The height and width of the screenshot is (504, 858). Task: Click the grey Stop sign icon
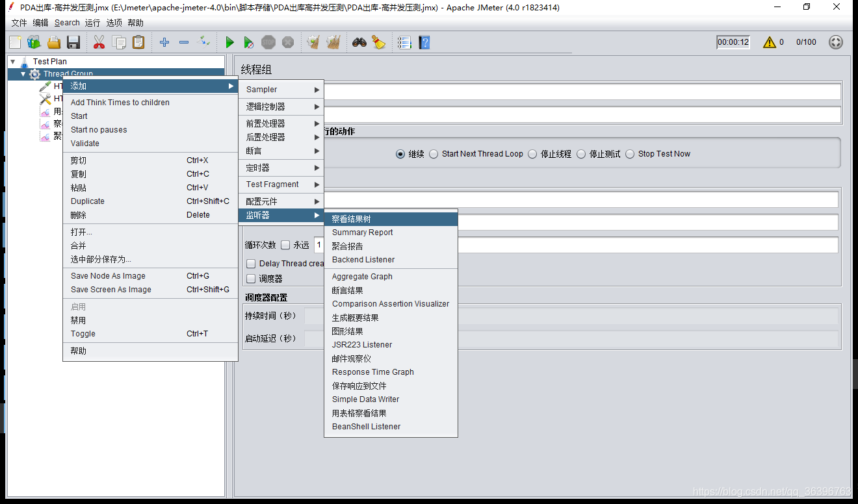tap(268, 43)
